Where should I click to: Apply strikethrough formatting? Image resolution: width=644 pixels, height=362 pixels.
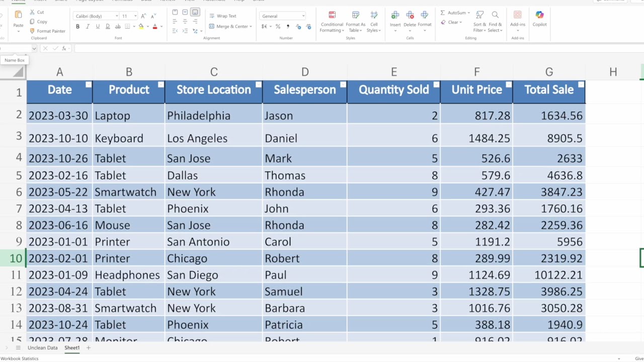pyautogui.click(x=117, y=27)
